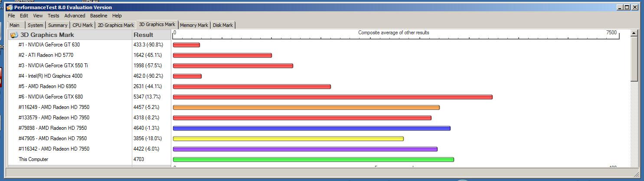Open the View menu

(38, 16)
